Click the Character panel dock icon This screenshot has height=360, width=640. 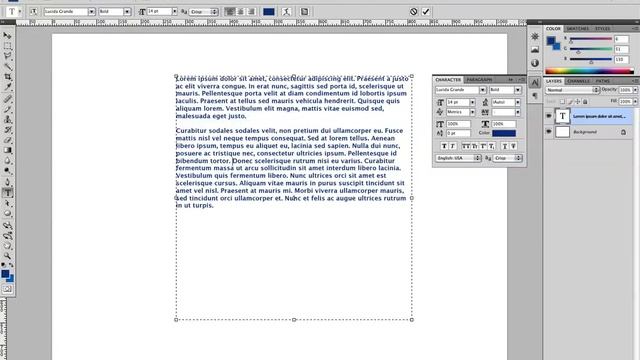pos(535,83)
